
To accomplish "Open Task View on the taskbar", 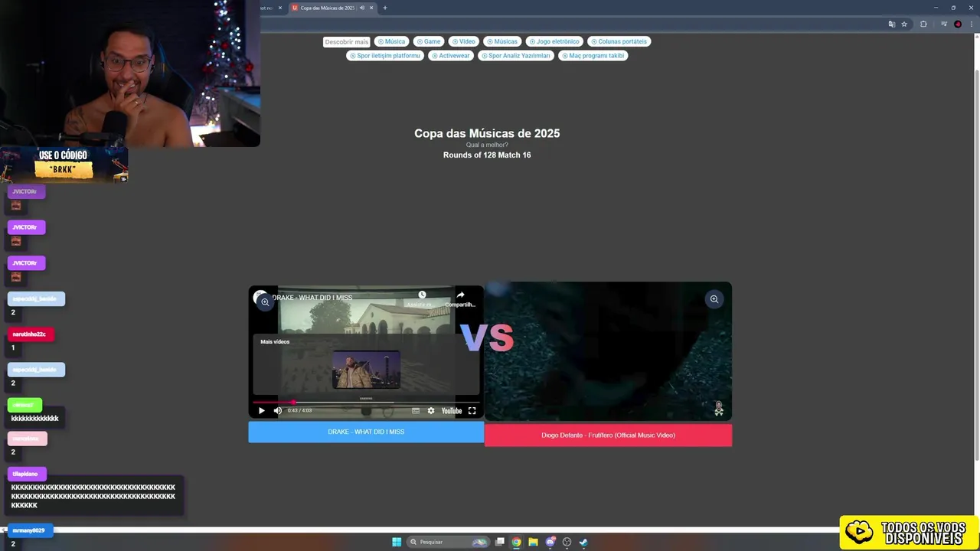I will tap(500, 542).
